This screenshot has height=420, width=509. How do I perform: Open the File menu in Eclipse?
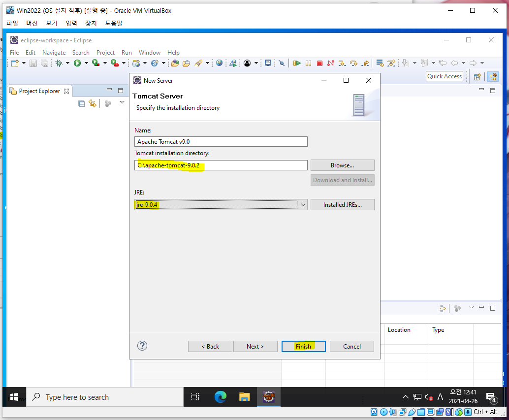pyautogui.click(x=14, y=53)
